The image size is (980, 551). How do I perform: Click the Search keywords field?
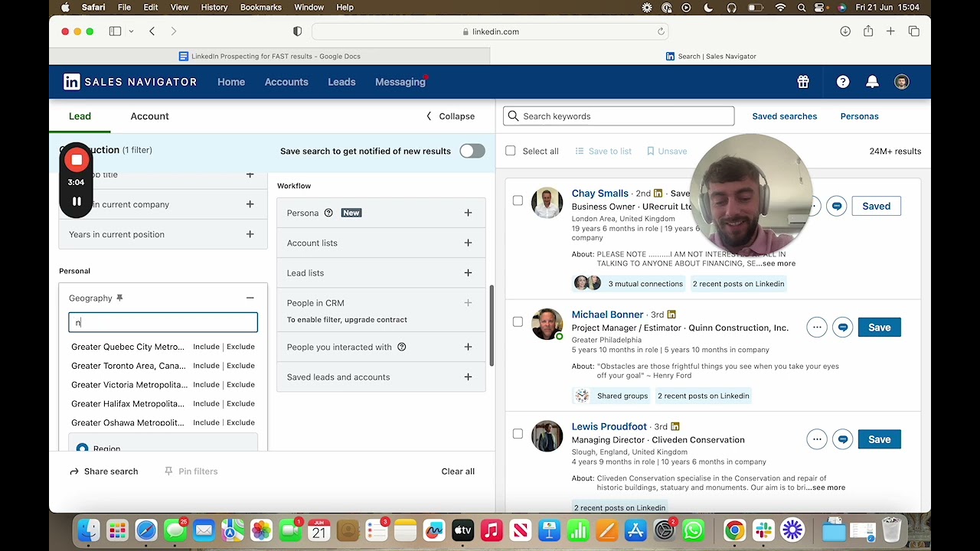(x=619, y=116)
